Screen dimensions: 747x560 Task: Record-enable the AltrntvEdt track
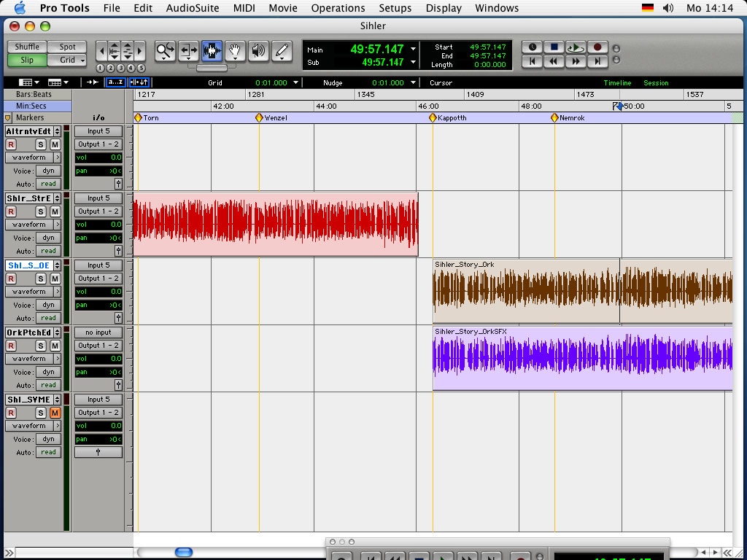11,144
